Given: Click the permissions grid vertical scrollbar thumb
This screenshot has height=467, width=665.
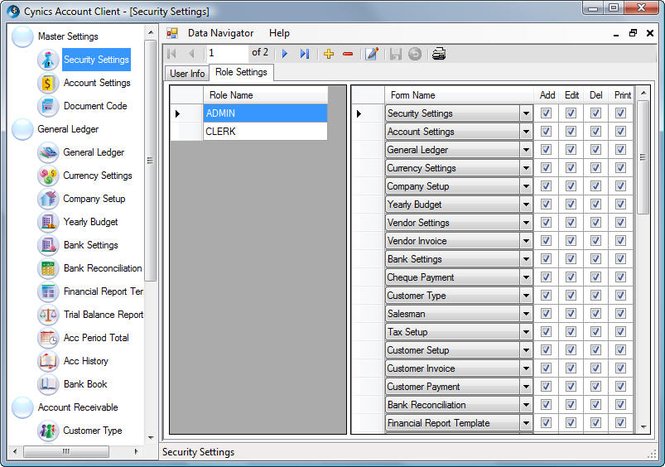Looking at the screenshot, I should click(x=643, y=157).
